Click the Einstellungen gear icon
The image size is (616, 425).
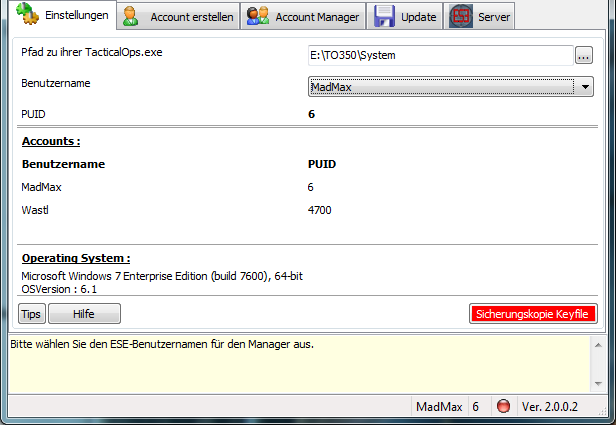[27, 14]
